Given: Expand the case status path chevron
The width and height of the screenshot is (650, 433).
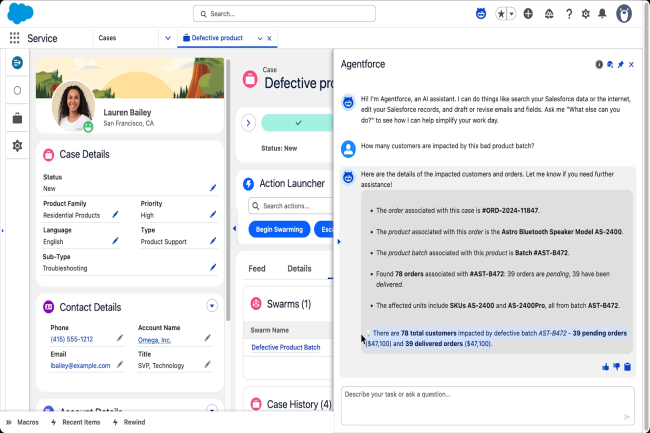Looking at the screenshot, I should click(x=249, y=123).
